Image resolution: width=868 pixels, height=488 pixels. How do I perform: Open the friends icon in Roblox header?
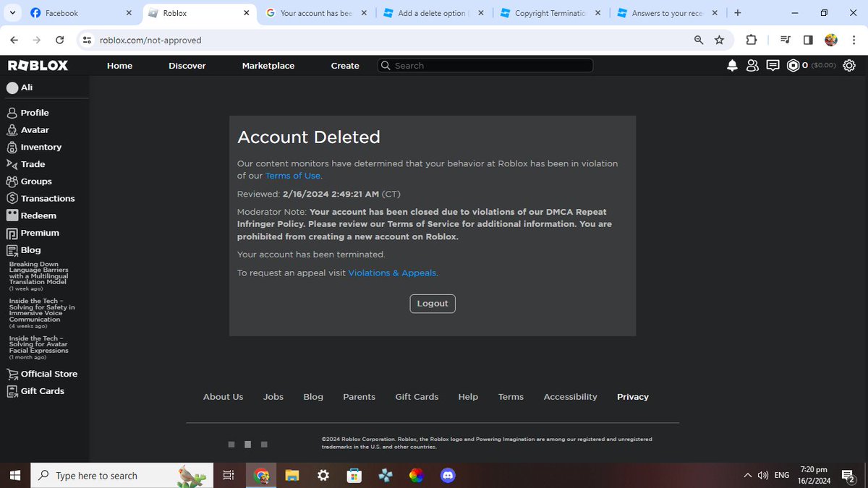[x=752, y=66]
